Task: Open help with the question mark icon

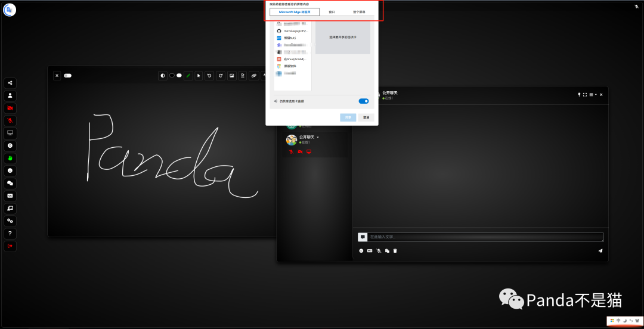Action: (x=10, y=233)
